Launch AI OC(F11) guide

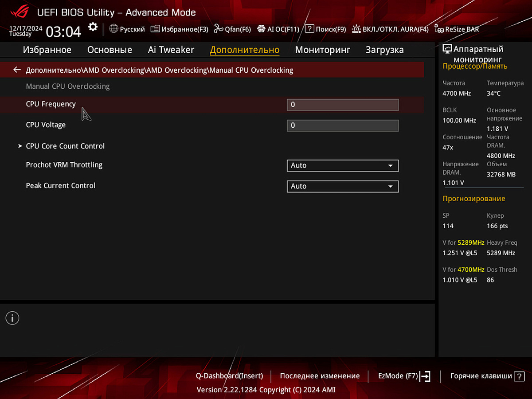(x=278, y=29)
